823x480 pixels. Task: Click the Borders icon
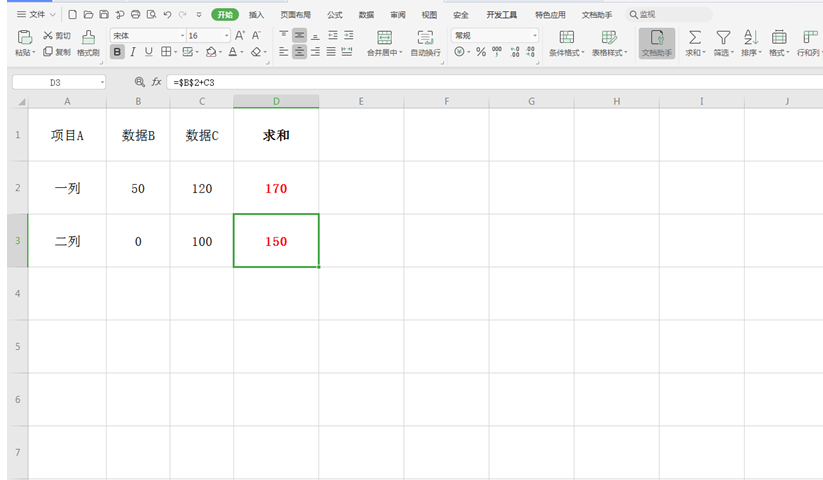tap(166, 51)
